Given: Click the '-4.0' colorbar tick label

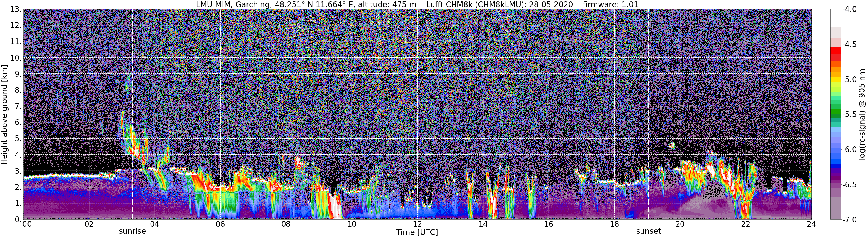Looking at the screenshot, I should 850,10.
